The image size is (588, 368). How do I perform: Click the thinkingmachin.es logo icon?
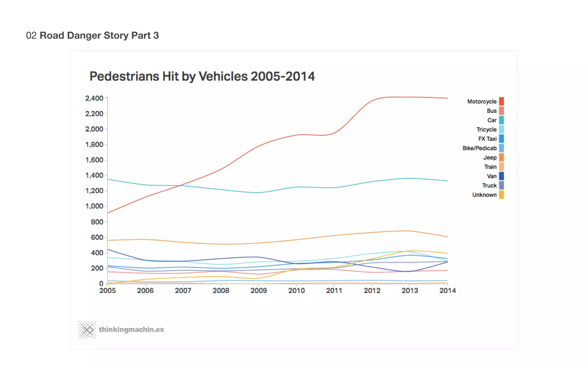coord(87,330)
